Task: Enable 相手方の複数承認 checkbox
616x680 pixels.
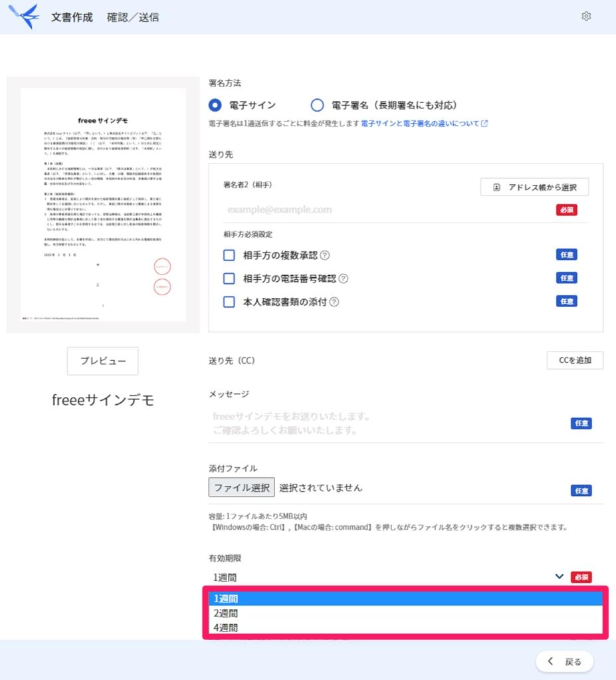Action: pos(229,255)
